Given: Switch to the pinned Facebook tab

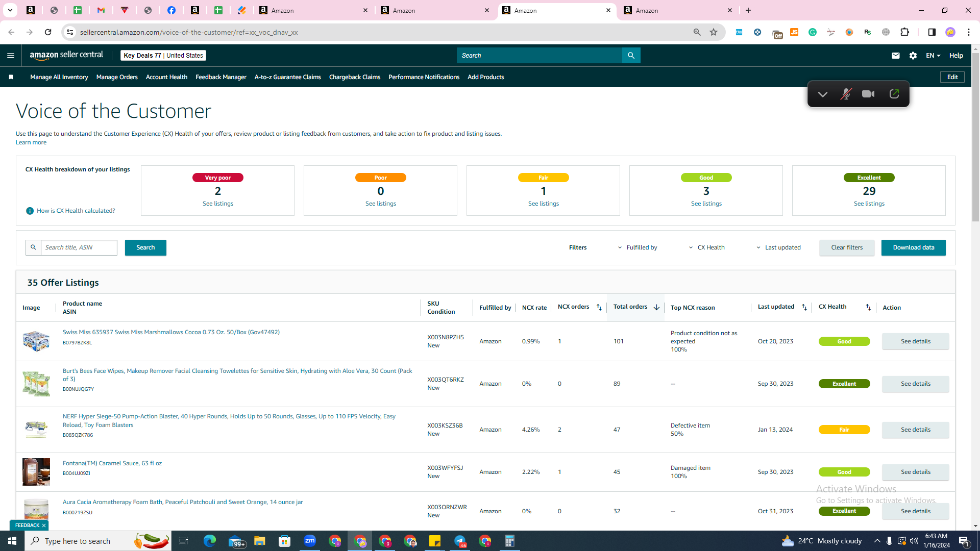Looking at the screenshot, I should 171,10.
